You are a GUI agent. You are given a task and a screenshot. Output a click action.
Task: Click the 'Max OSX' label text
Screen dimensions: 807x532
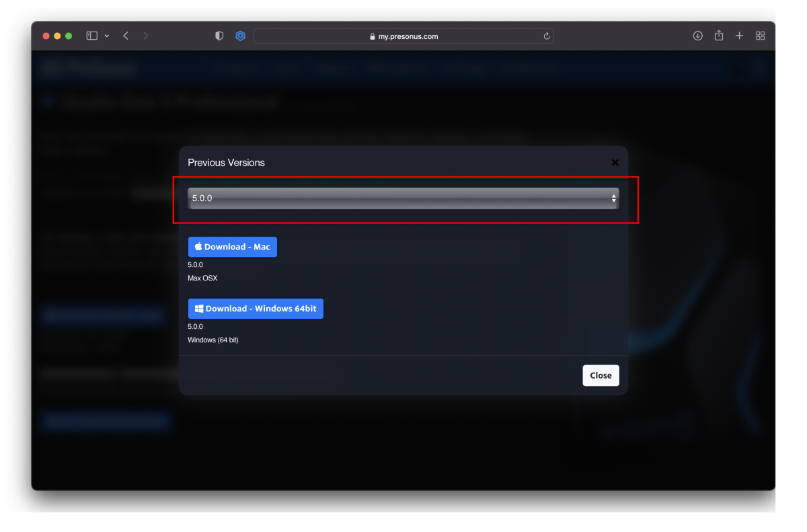(x=202, y=278)
